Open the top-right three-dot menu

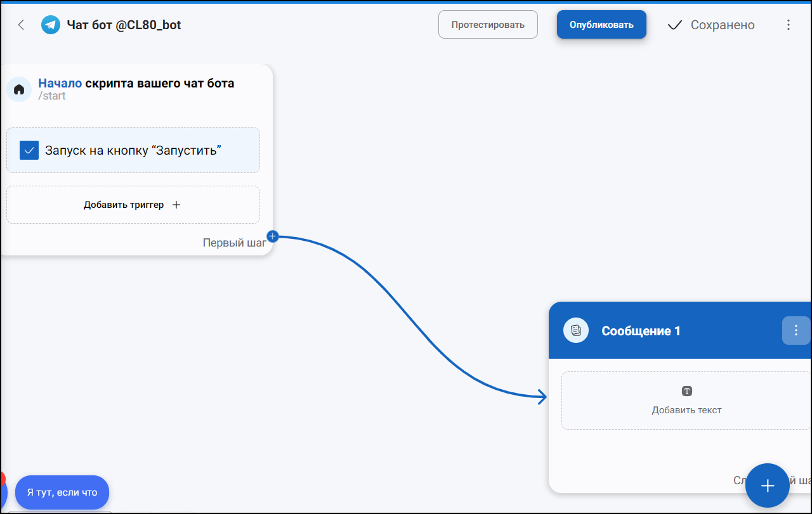(x=789, y=25)
